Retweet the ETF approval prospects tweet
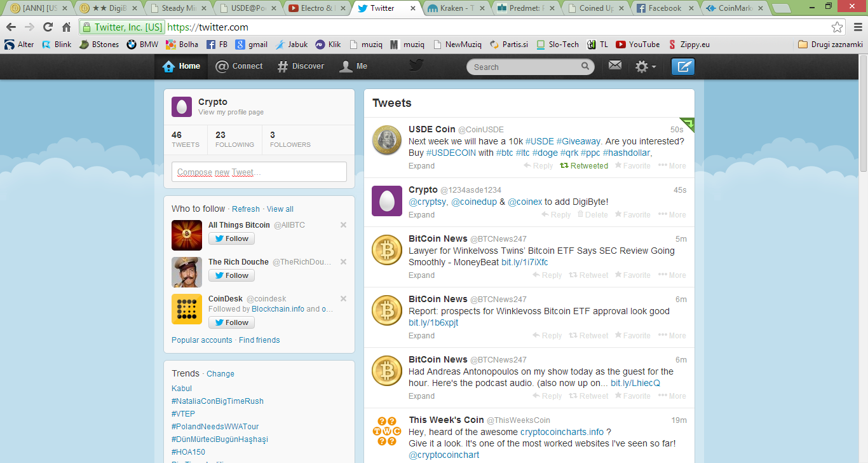This screenshot has width=868, height=463. [588, 335]
